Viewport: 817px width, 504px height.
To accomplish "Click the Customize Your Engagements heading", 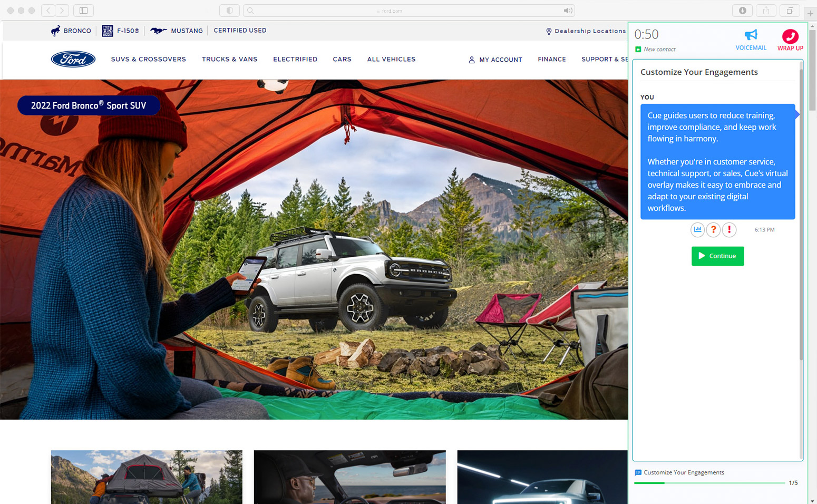I will pos(699,72).
